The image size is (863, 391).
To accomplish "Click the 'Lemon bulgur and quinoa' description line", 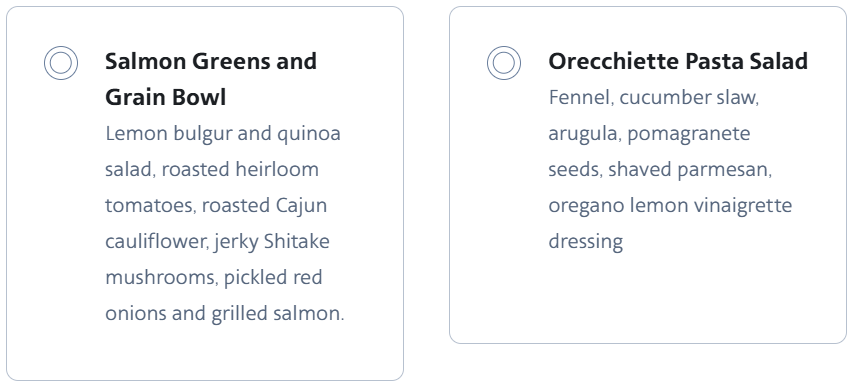I will (x=223, y=134).
